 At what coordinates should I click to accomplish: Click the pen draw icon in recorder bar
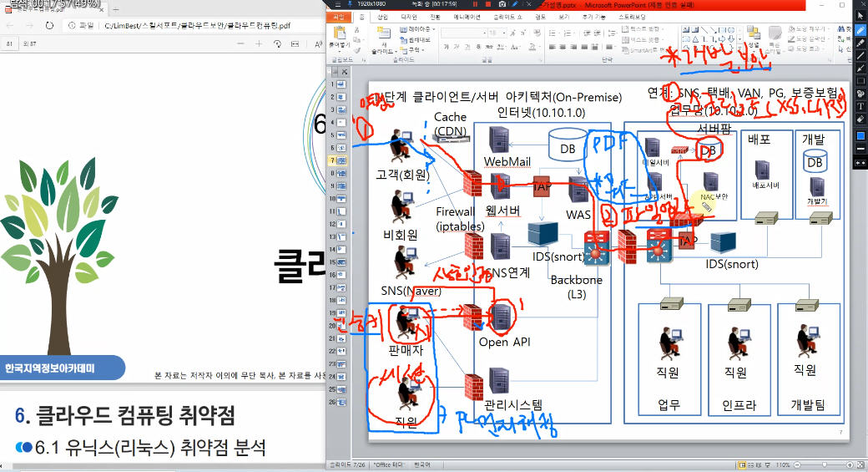coord(515,4)
